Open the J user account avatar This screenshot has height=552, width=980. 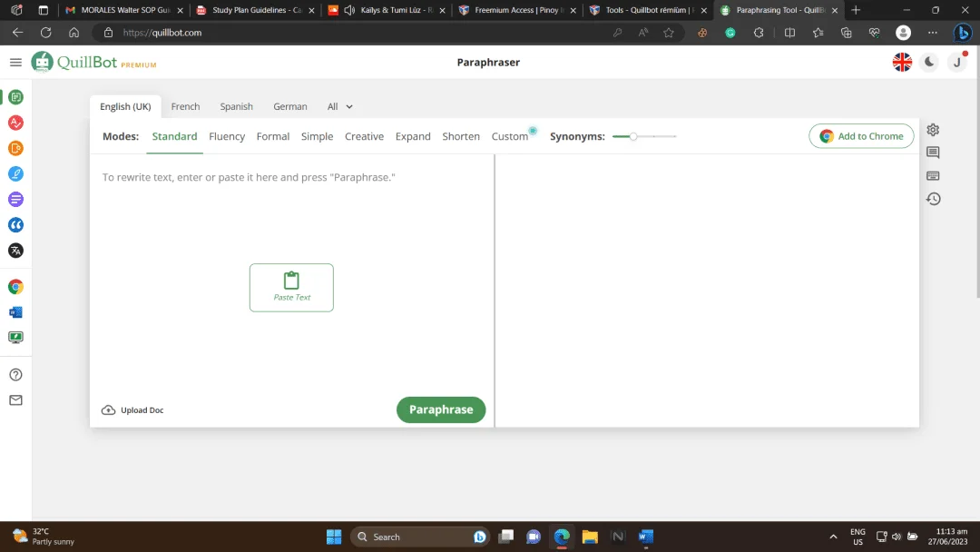click(957, 62)
